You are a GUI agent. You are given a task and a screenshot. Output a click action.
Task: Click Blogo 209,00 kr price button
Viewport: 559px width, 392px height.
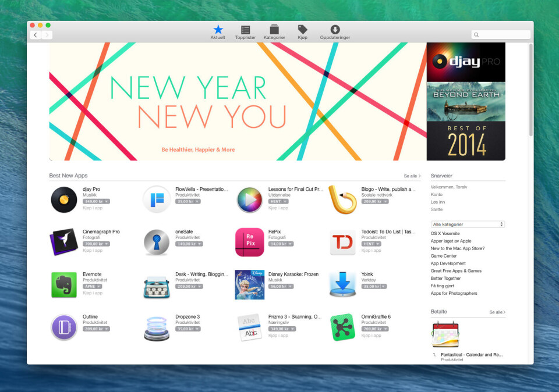[375, 201]
